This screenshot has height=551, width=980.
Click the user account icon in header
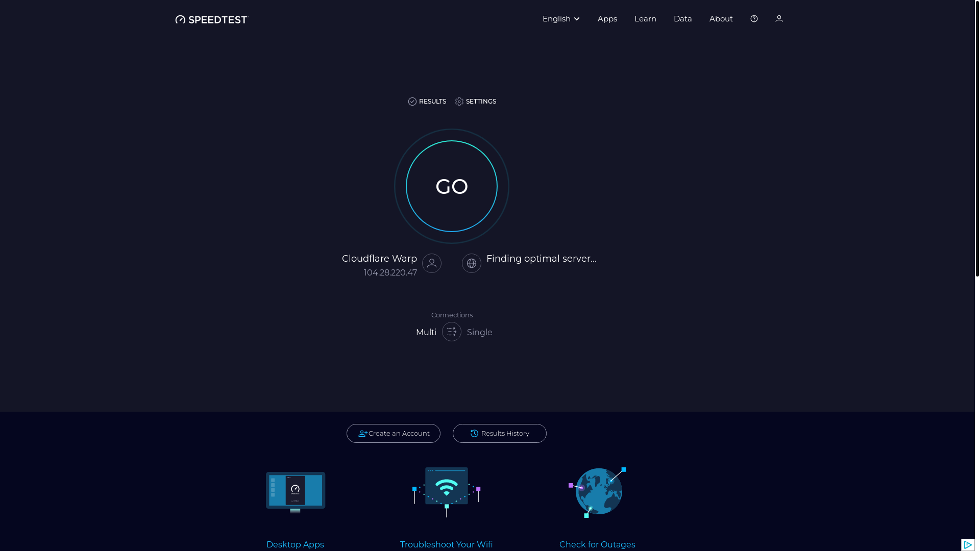[x=779, y=19]
